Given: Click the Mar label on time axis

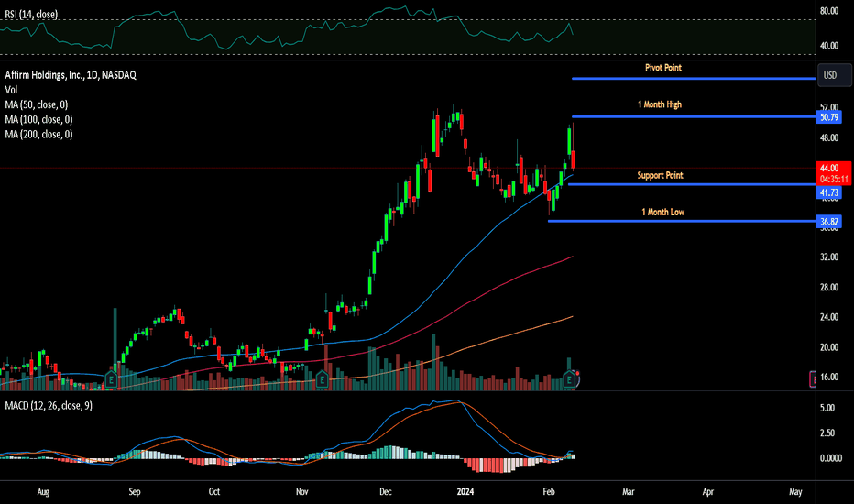Looking at the screenshot, I should pos(628,491).
